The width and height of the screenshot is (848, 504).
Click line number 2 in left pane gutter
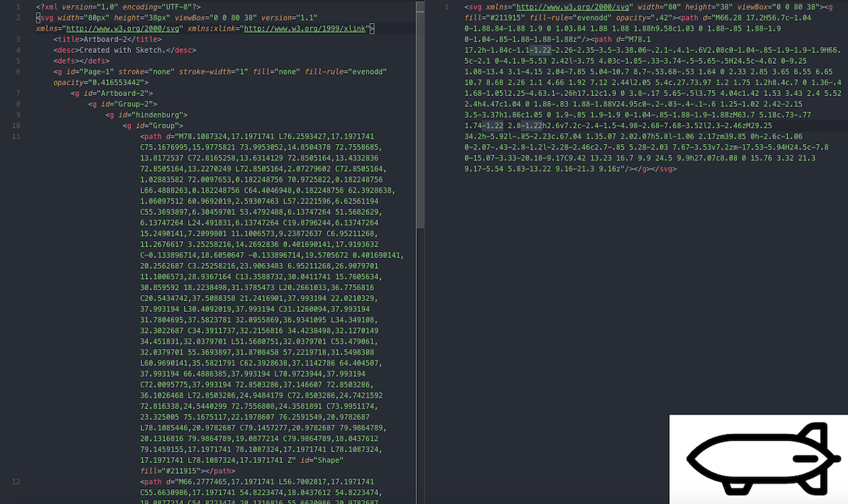20,17
